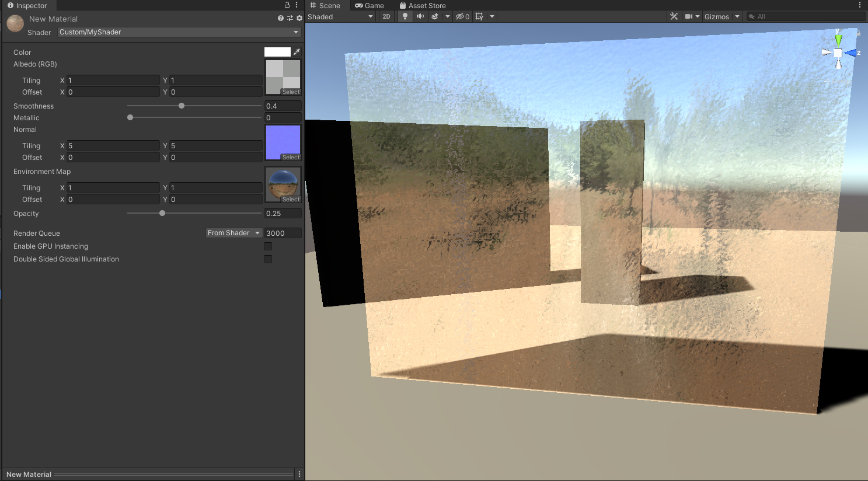Click the blue Z axis gizmo cone
Viewport: 868px width, 481px height.
click(x=850, y=53)
